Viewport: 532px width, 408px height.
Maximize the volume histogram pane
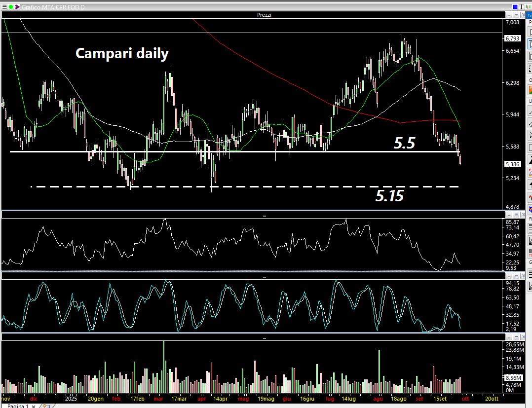(516, 337)
